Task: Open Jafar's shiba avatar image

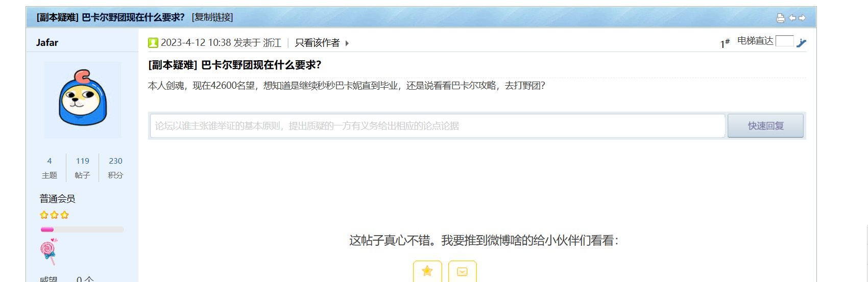Action: point(83,100)
